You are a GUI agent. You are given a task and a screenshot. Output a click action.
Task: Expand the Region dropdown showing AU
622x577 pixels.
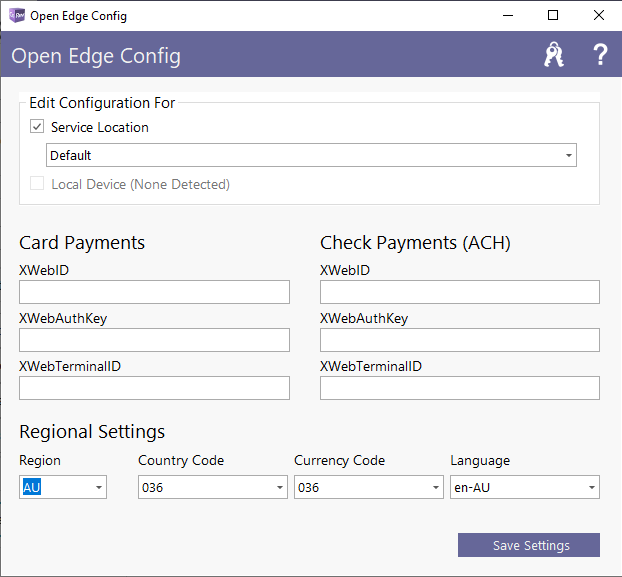point(63,487)
